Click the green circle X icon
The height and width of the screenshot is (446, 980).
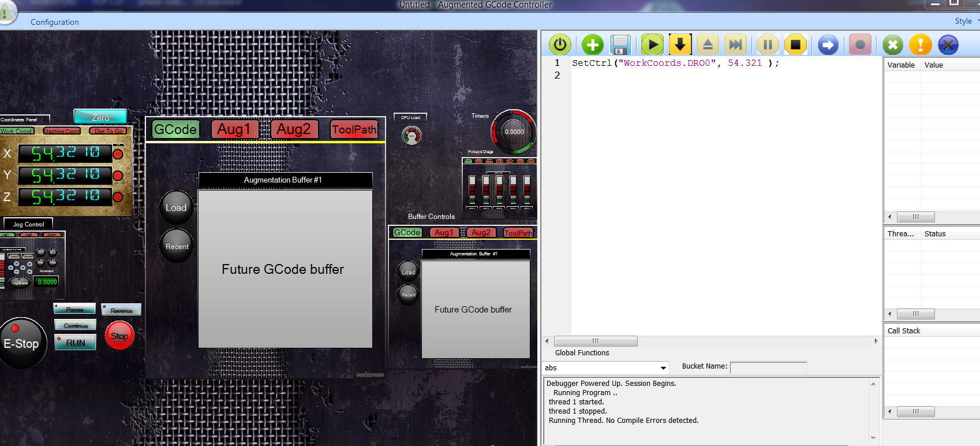tap(892, 44)
